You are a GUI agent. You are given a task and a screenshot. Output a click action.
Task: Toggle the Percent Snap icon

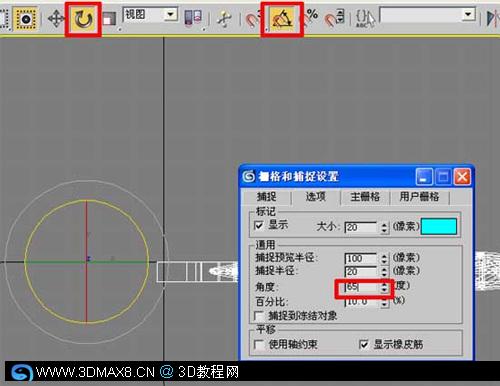pyautogui.click(x=311, y=17)
